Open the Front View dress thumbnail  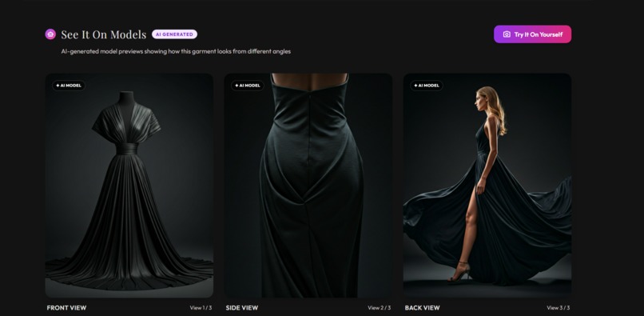click(129, 186)
